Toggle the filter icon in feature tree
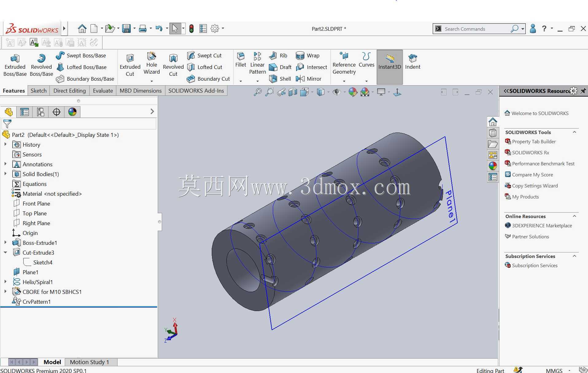Screen dimensions: 588x373 [7, 124]
